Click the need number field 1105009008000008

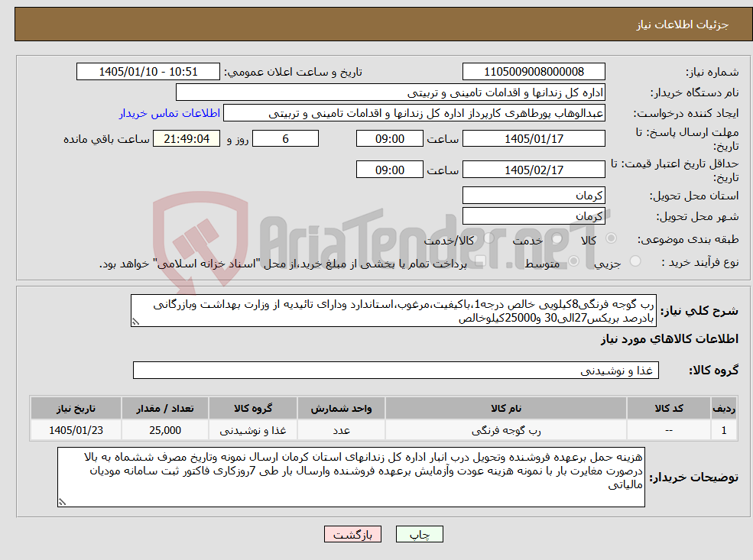pos(534,72)
